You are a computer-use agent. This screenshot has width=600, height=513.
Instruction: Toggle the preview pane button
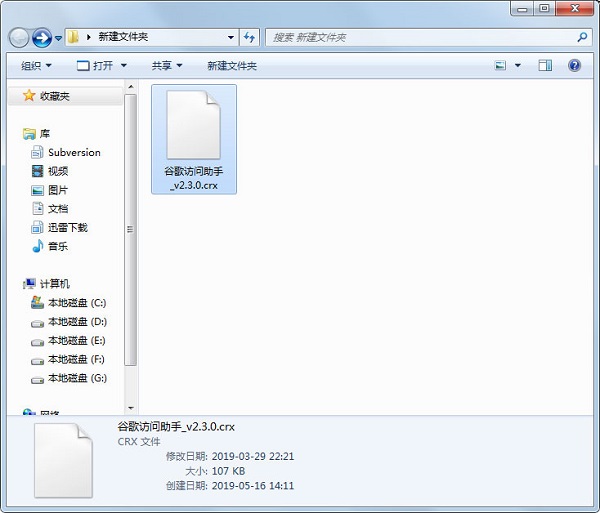[x=545, y=65]
